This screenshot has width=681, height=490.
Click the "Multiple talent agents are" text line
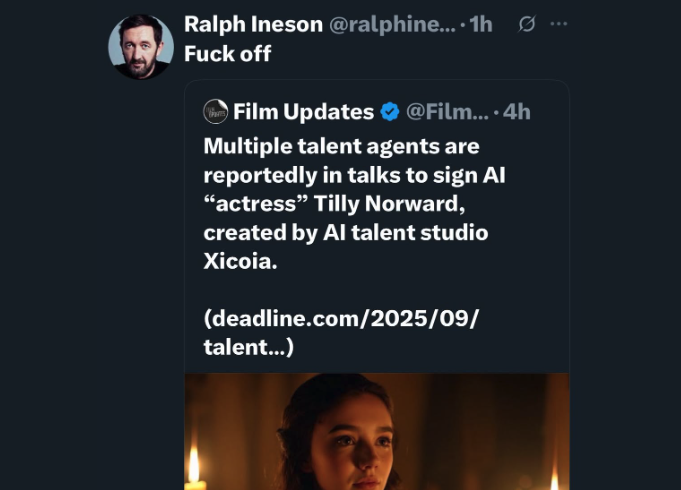coord(341,146)
